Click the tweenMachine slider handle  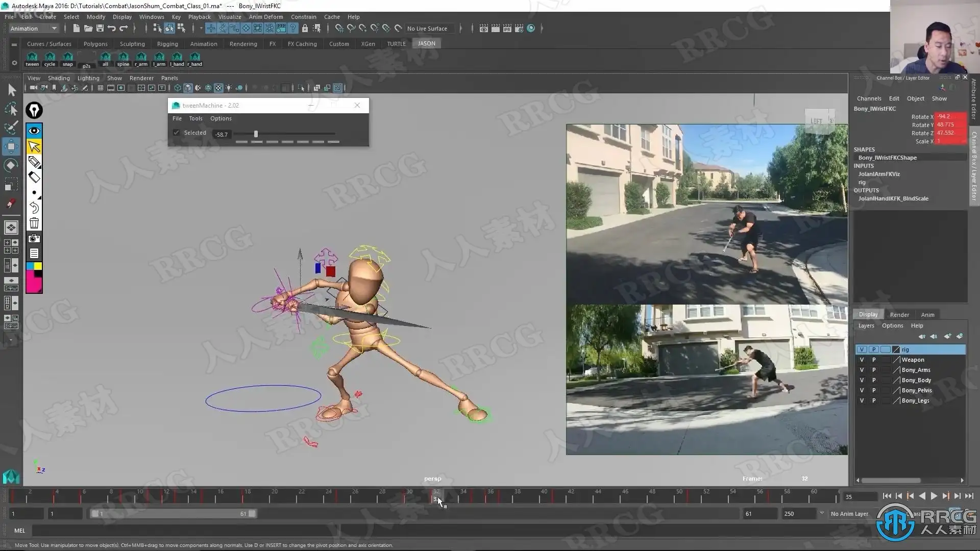[256, 134]
